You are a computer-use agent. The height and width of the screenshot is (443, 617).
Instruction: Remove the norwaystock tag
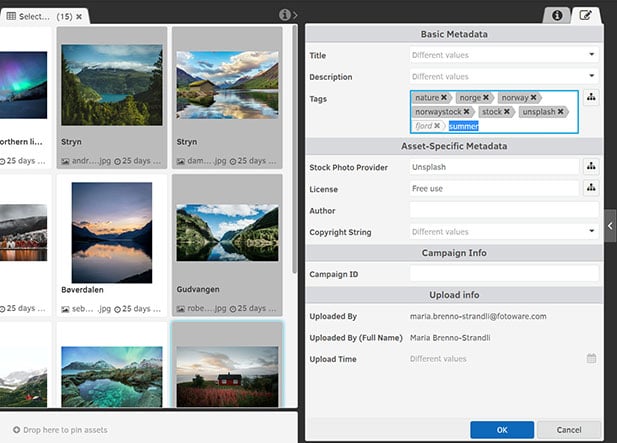coord(466,112)
